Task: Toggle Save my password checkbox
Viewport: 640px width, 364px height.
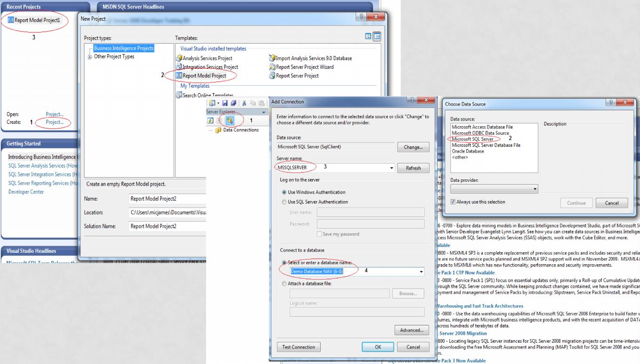Action: point(320,234)
